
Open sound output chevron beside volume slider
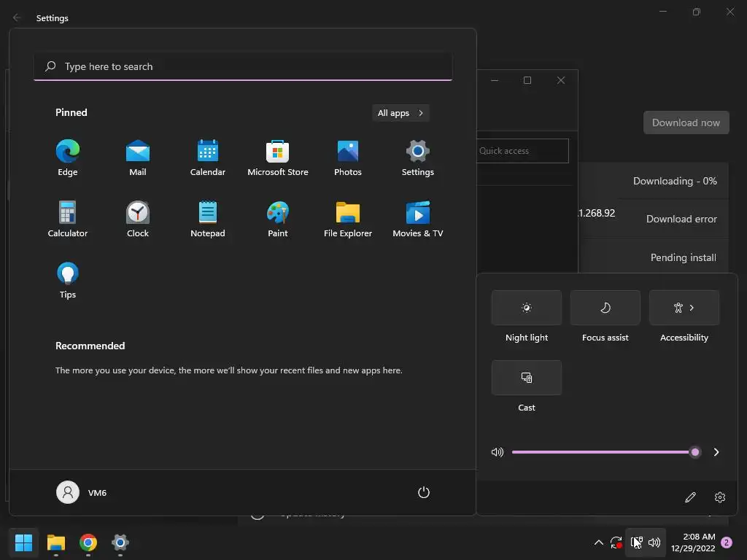click(x=716, y=452)
